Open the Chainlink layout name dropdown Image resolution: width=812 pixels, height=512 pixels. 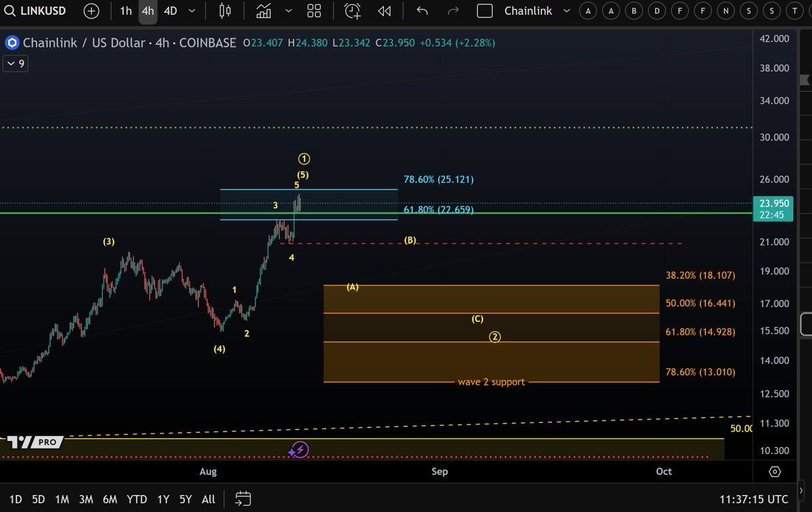coord(566,11)
